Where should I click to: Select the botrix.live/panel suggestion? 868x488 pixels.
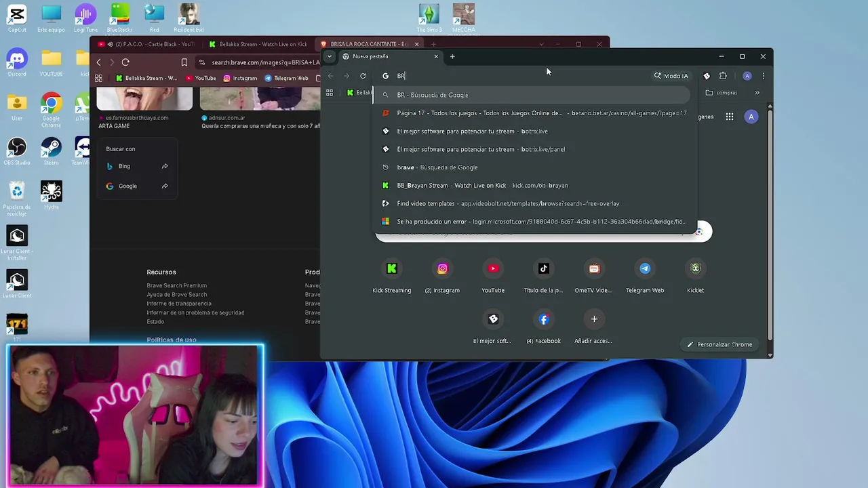coord(535,149)
